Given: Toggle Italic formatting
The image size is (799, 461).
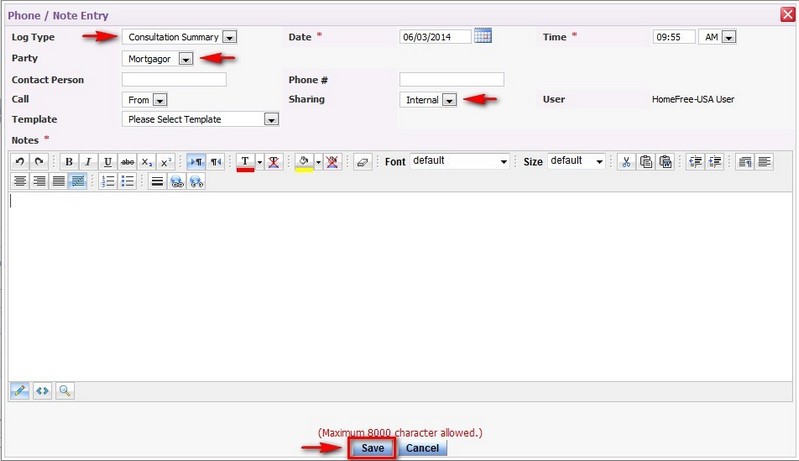Looking at the screenshot, I should pos(88,162).
